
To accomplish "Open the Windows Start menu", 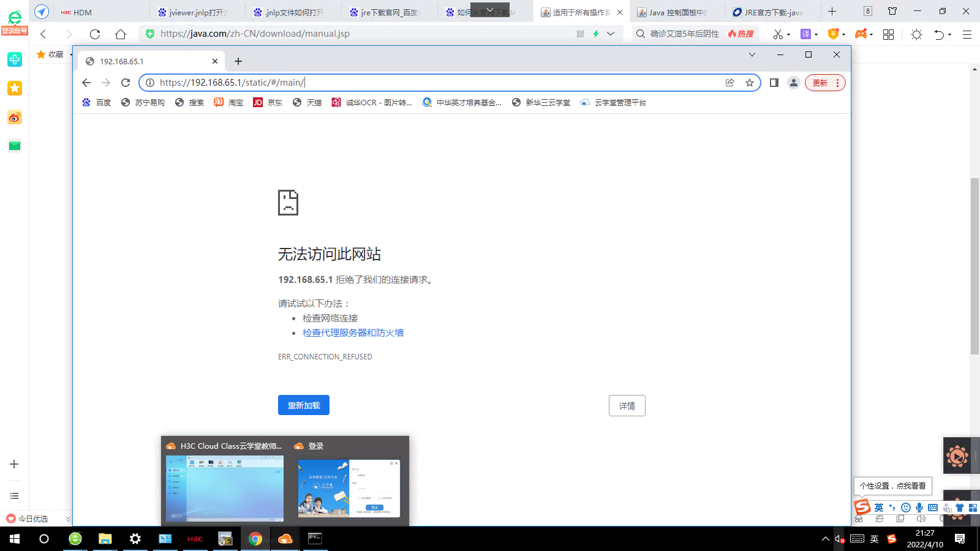I will [15, 539].
